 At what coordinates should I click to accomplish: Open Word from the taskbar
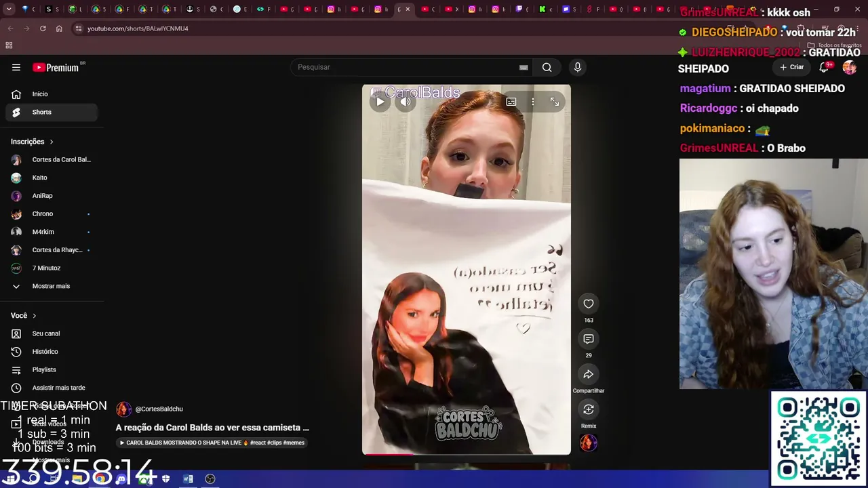[x=188, y=479]
